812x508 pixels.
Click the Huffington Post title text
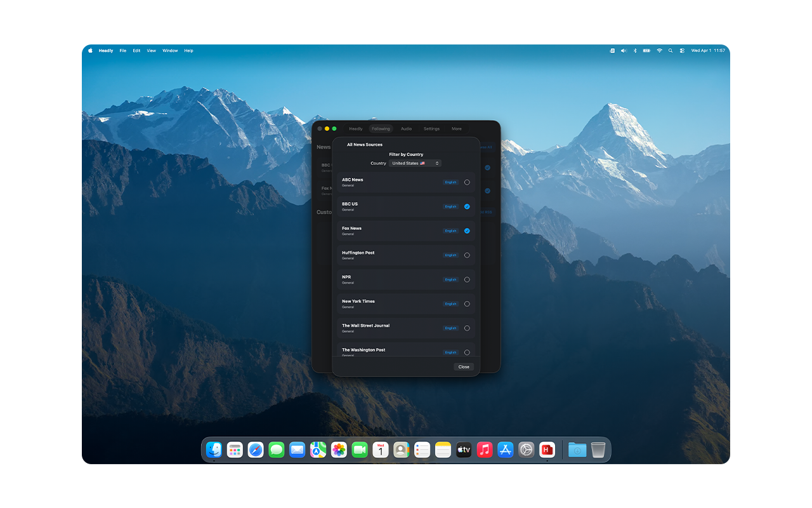(358, 253)
